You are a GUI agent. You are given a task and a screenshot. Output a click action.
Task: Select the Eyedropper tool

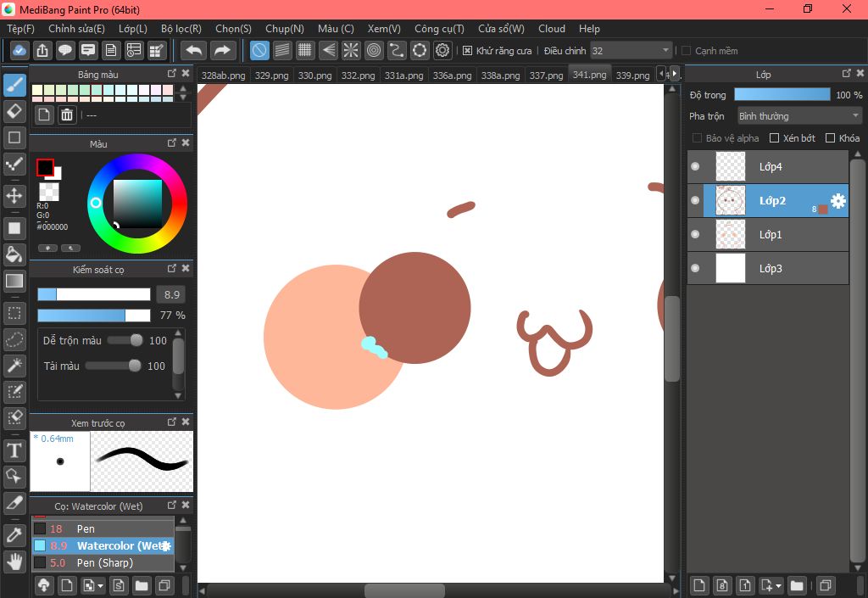14,535
